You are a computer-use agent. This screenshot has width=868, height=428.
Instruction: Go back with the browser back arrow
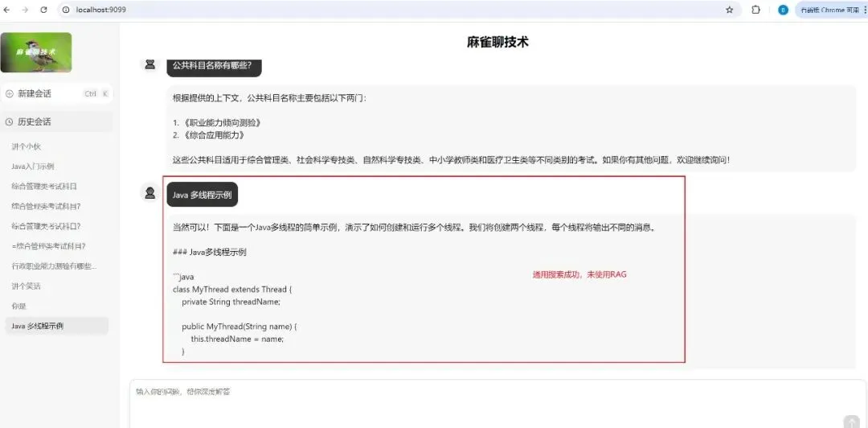click(7, 10)
